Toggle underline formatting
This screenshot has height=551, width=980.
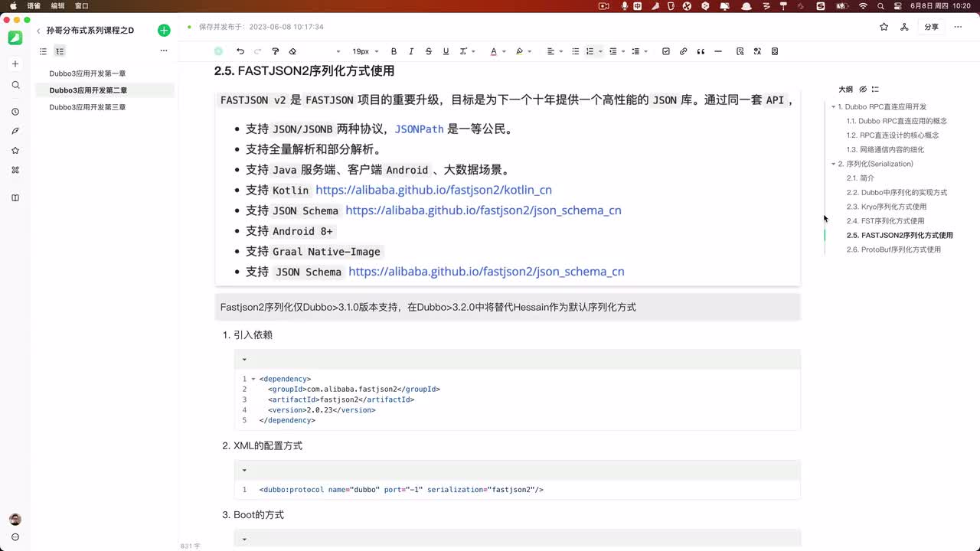click(x=446, y=51)
